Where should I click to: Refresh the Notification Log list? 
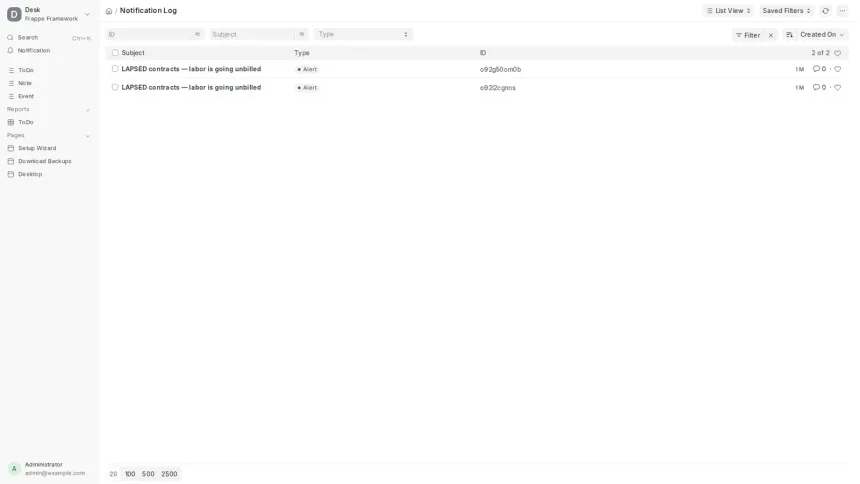[825, 11]
